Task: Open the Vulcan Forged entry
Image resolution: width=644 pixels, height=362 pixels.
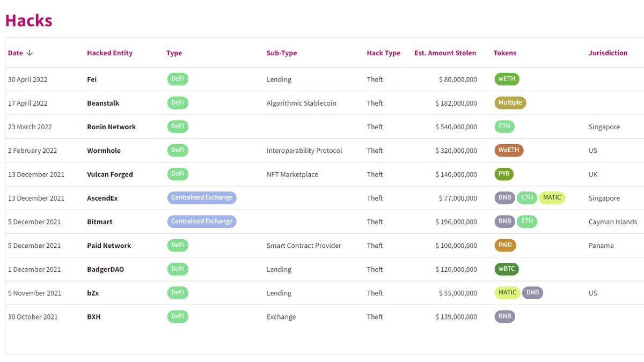Action: click(x=110, y=174)
